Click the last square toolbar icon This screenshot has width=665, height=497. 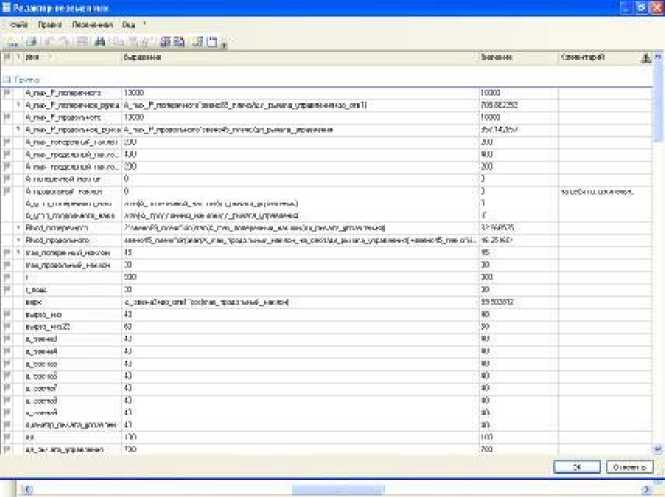[212, 42]
